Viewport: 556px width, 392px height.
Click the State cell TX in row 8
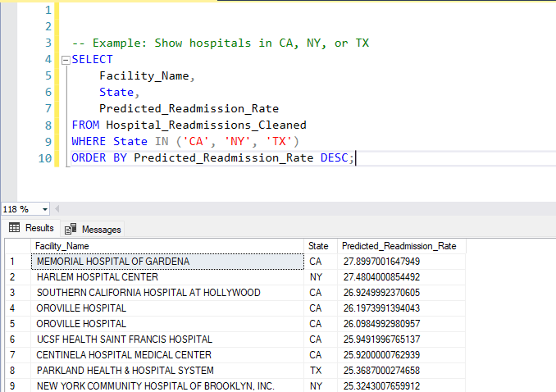coord(320,371)
